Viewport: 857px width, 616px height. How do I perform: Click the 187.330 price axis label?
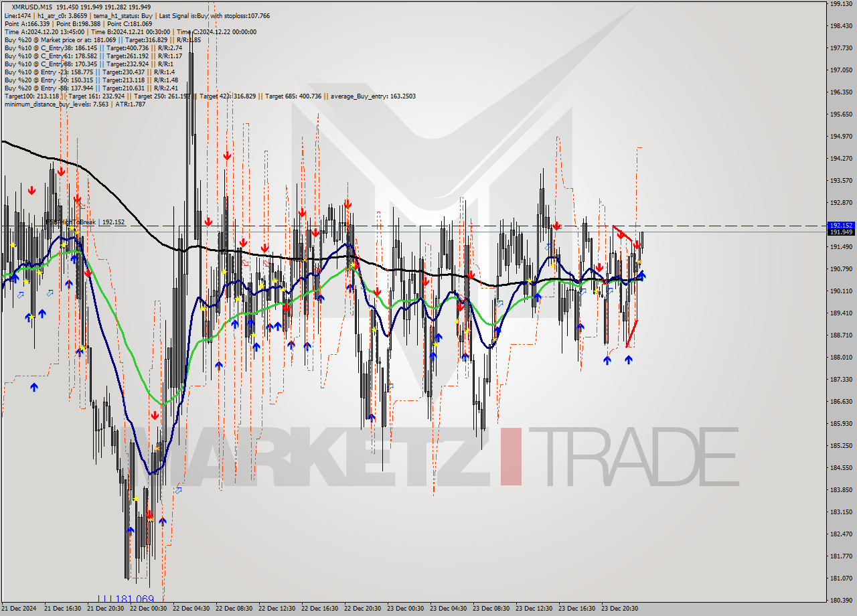(x=840, y=379)
